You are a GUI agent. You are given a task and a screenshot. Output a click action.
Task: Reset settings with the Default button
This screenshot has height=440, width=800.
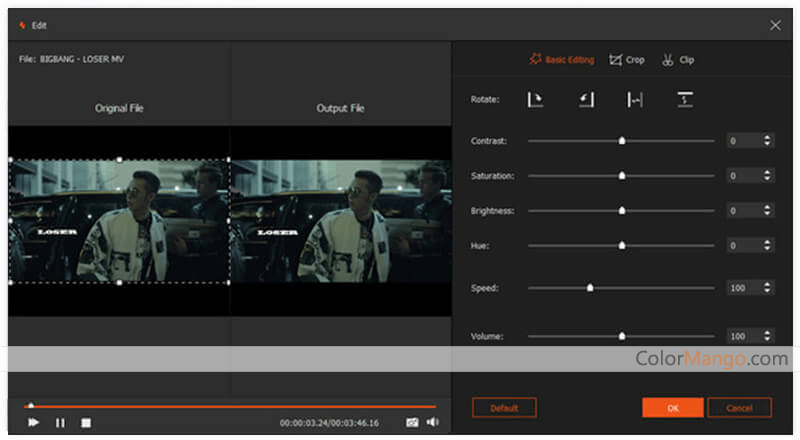pyautogui.click(x=504, y=408)
